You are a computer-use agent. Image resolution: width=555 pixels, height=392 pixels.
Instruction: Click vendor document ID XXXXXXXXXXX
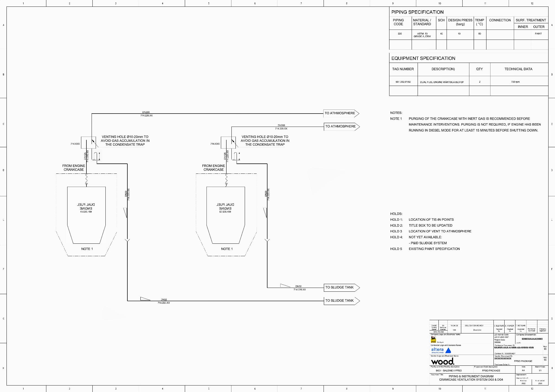coord(503,359)
